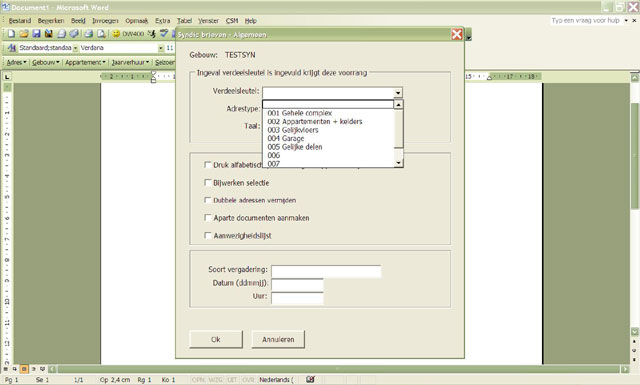The height and width of the screenshot is (385, 640).
Task: Click the Annuleren button
Action: click(278, 339)
